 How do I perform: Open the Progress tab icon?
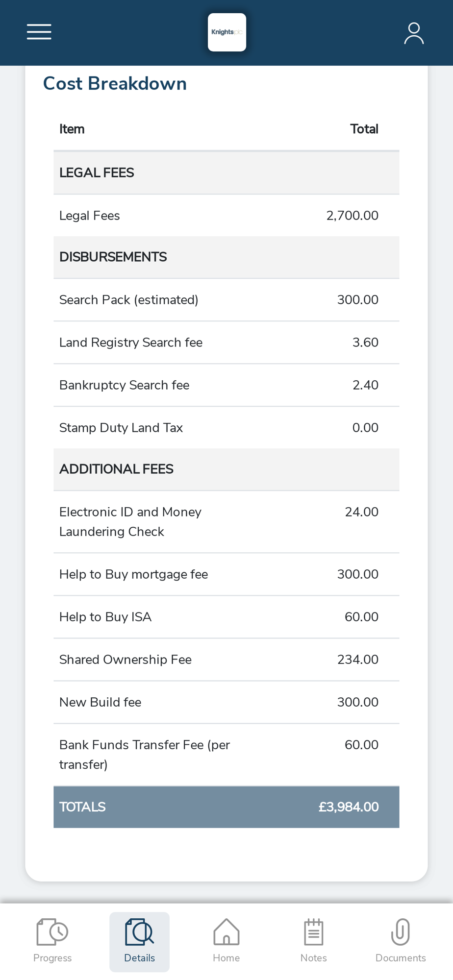52,931
